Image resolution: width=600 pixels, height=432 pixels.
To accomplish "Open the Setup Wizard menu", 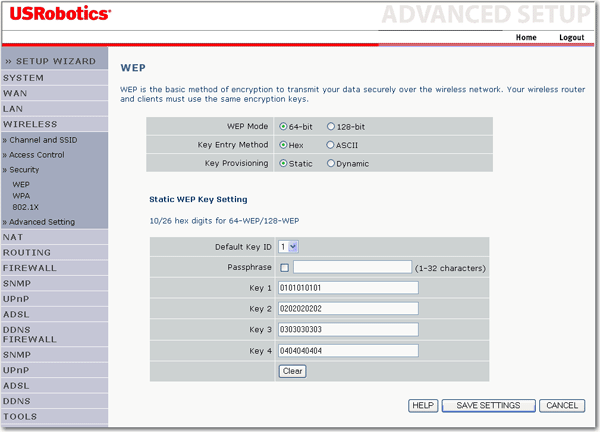I will point(50,61).
